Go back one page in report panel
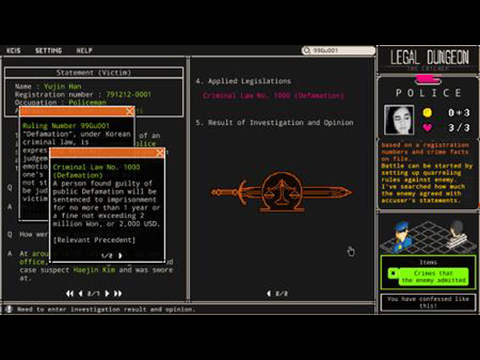The image size is (480, 360). (x=269, y=293)
